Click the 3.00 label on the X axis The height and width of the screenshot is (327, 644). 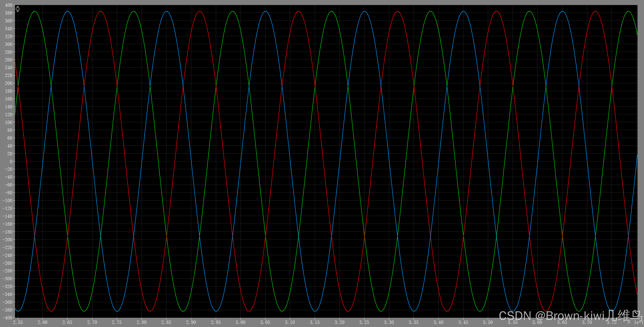tap(240, 322)
